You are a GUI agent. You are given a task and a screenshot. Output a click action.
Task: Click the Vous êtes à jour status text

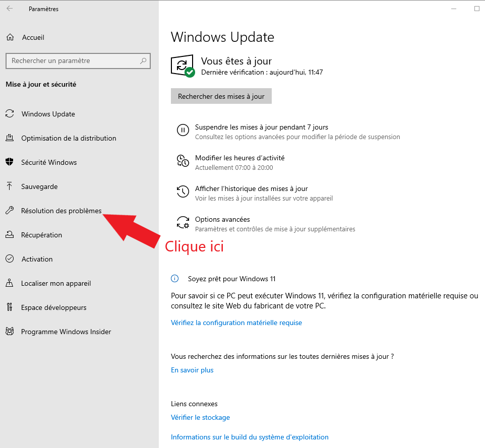click(x=236, y=61)
